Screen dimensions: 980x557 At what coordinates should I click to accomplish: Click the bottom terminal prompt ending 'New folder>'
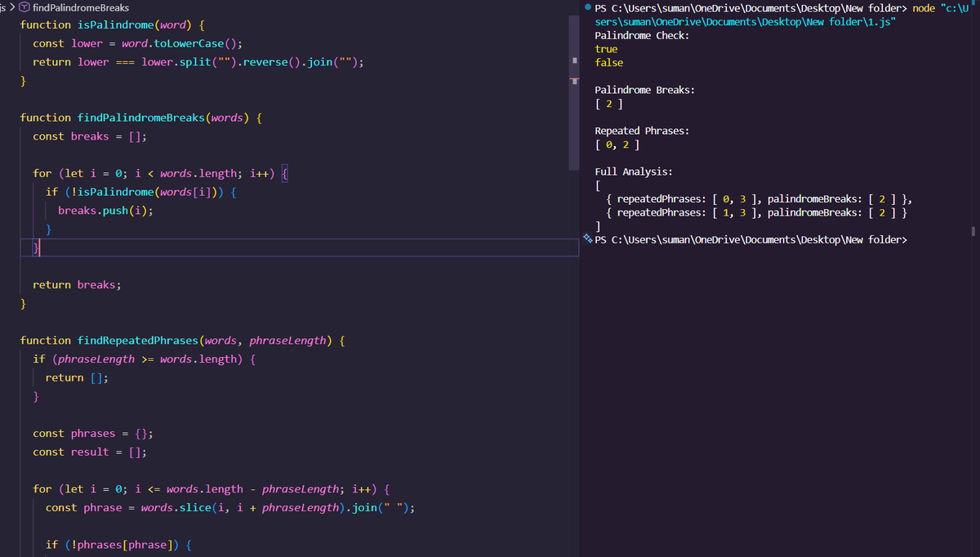coord(751,239)
